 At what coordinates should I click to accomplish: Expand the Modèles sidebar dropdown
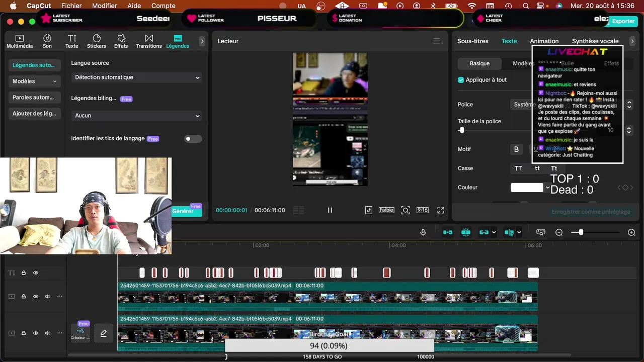click(34, 81)
